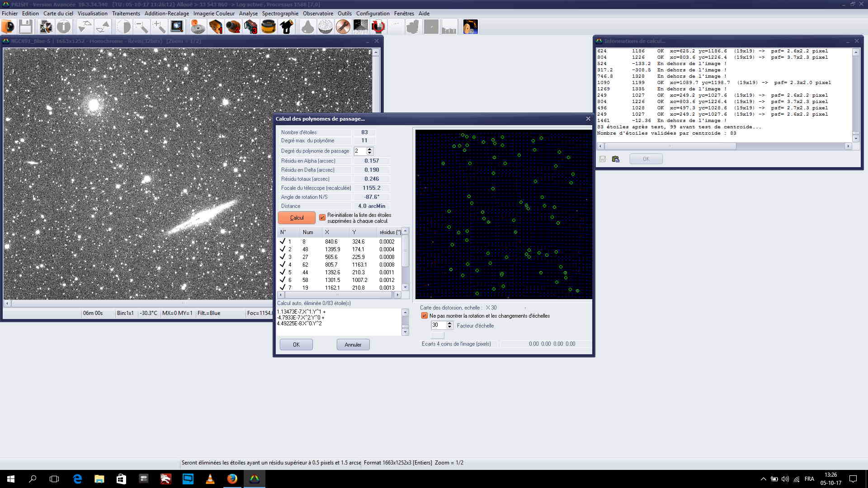Click the black telescope icon
Image resolution: width=868 pixels, height=488 pixels.
[x=287, y=27]
